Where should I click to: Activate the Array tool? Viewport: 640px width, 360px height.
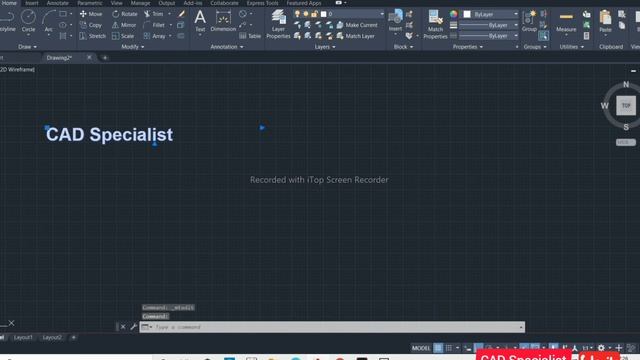(x=154, y=36)
